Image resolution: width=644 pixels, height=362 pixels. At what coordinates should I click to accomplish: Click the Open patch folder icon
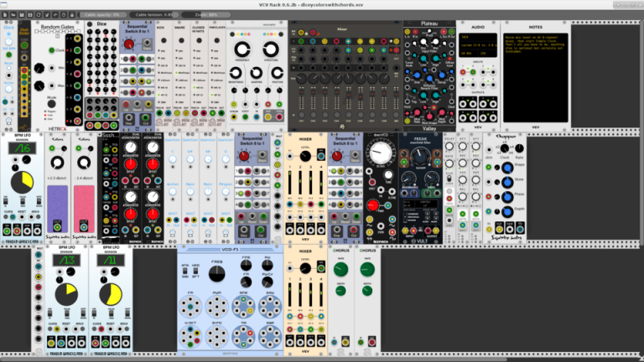point(13,14)
